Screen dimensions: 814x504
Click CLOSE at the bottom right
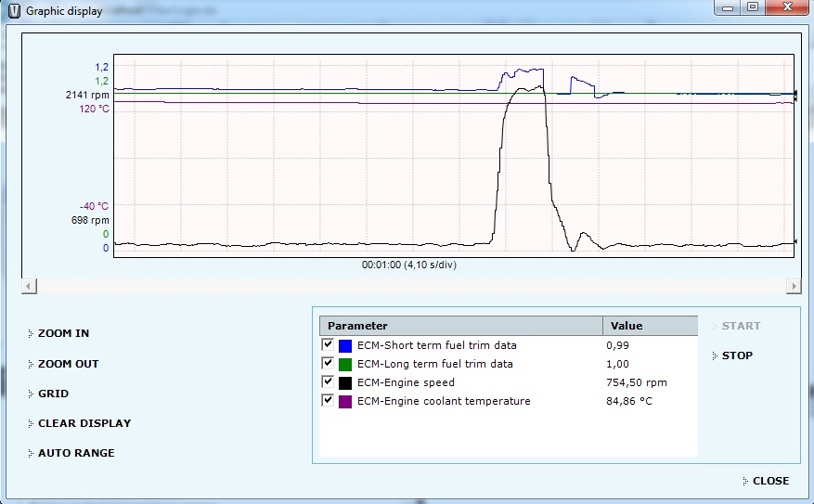pos(770,481)
